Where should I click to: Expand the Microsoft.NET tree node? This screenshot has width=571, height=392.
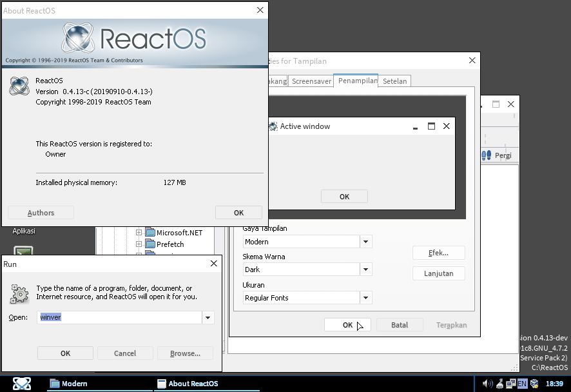point(139,232)
